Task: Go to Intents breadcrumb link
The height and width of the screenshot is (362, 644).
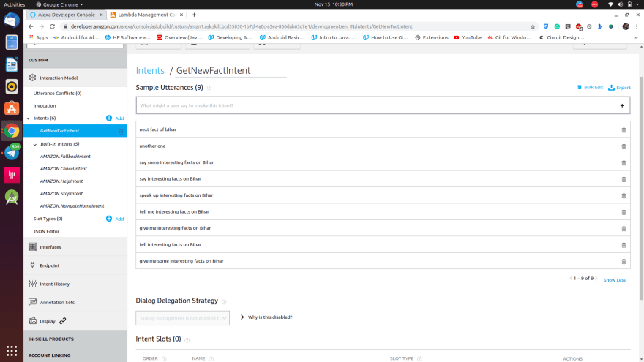Action: coord(150,71)
